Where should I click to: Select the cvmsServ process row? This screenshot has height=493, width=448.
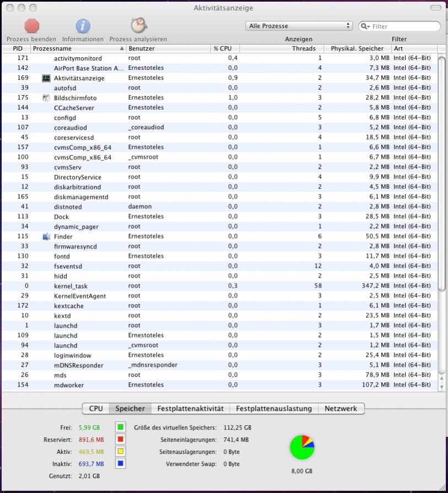[x=220, y=167]
